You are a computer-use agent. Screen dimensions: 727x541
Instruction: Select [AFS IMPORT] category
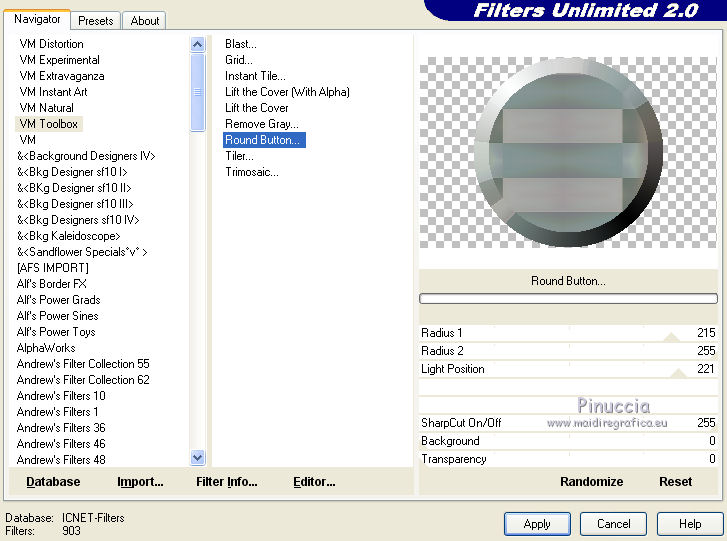[x=52, y=268]
